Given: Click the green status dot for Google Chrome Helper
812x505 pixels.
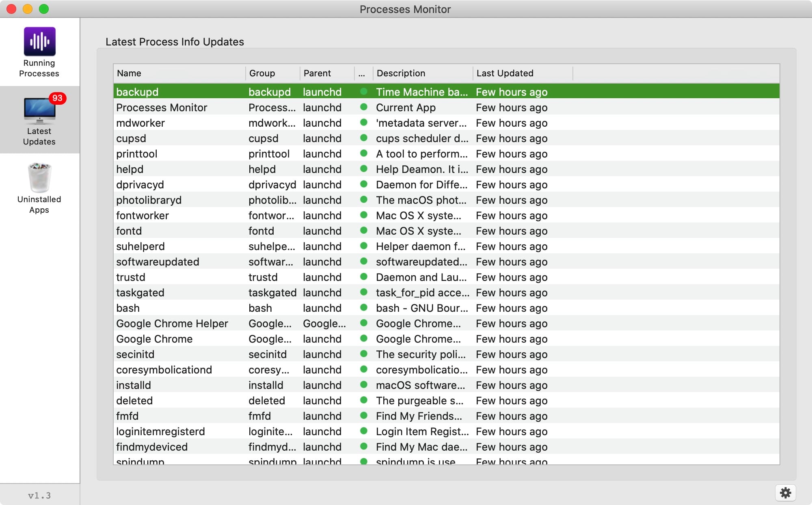Looking at the screenshot, I should [364, 323].
